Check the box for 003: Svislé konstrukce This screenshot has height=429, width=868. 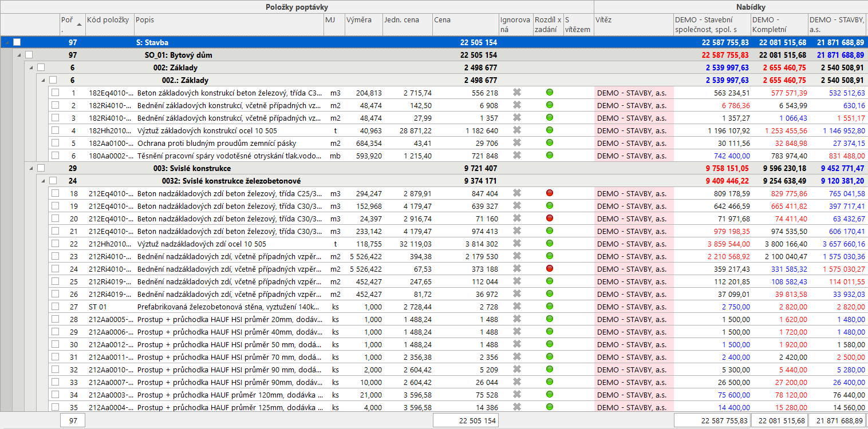click(x=41, y=168)
